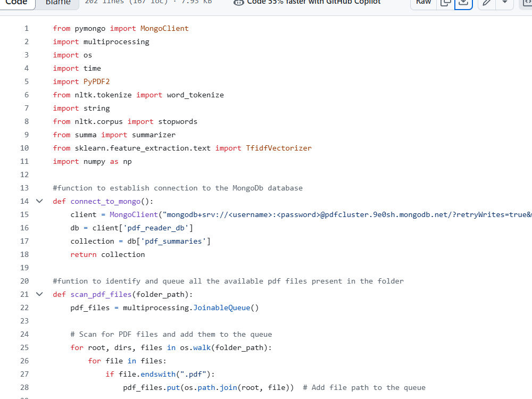The height and width of the screenshot is (399, 532).
Task: Open more edit options dropdown arrow
Action: click(x=505, y=2)
